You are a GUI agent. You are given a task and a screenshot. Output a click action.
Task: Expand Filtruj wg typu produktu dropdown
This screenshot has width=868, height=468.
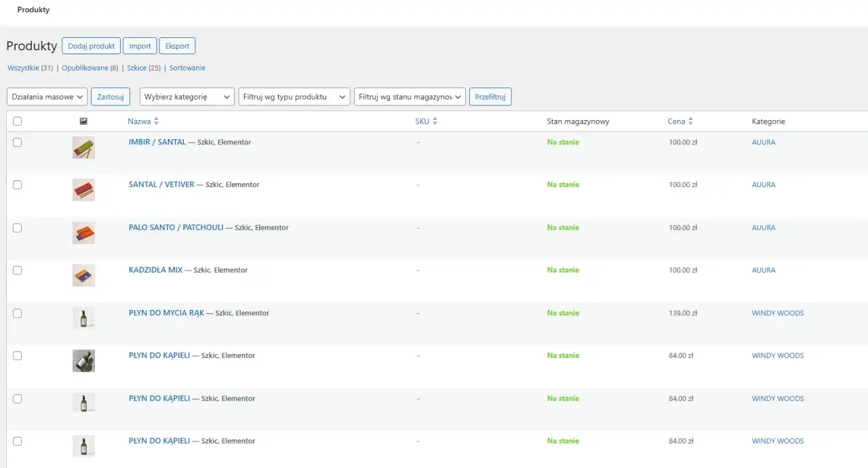(294, 97)
